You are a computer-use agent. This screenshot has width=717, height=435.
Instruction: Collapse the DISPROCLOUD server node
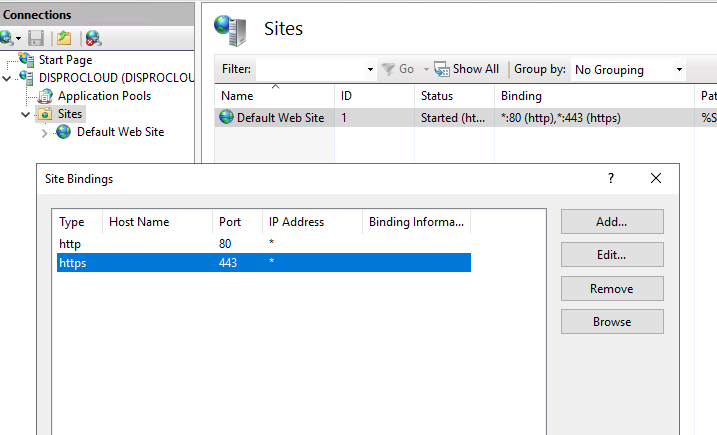8,78
